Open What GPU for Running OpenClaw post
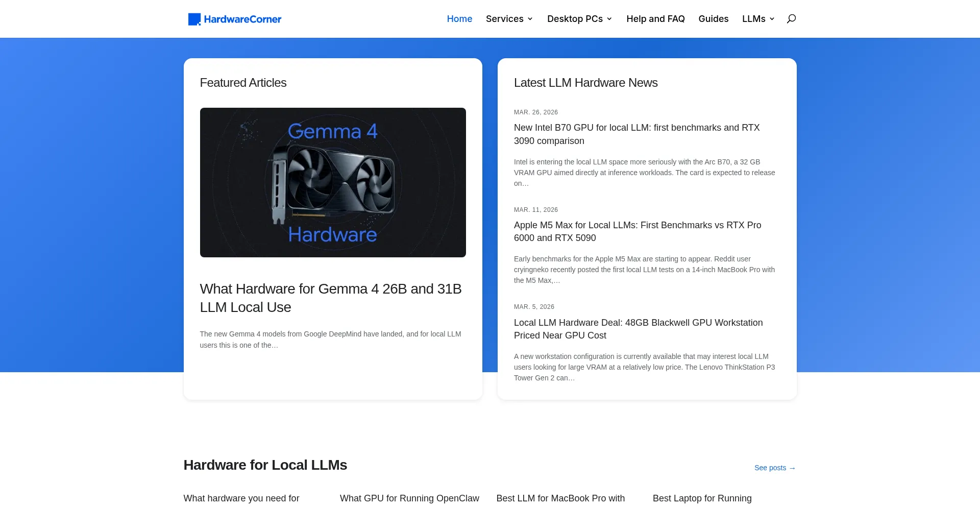Image resolution: width=980 pixels, height=507 pixels. point(409,498)
